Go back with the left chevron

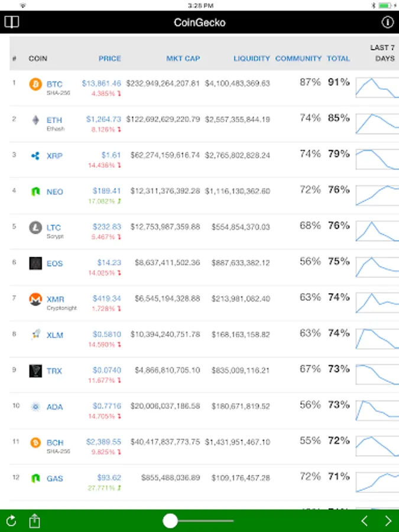point(365,521)
